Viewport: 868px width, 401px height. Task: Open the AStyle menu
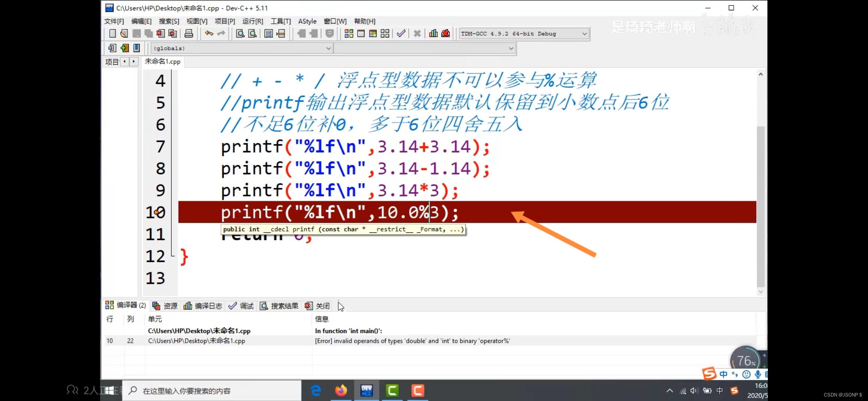coord(307,21)
